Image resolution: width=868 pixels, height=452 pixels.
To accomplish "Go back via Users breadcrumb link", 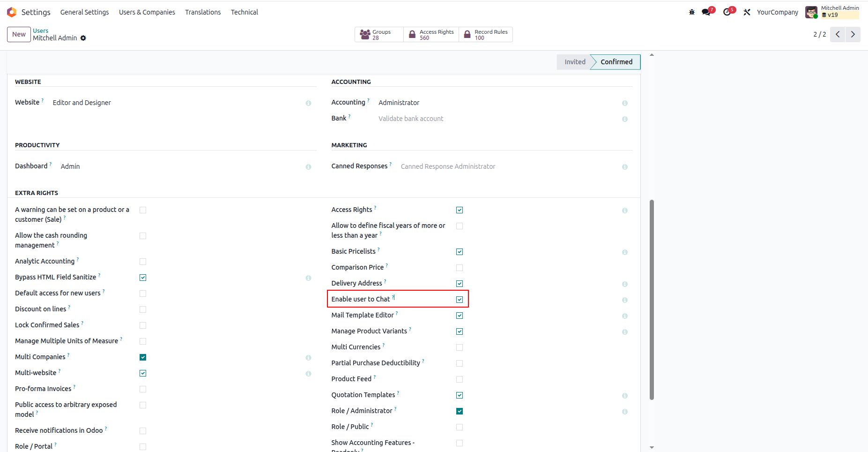I will point(41,31).
